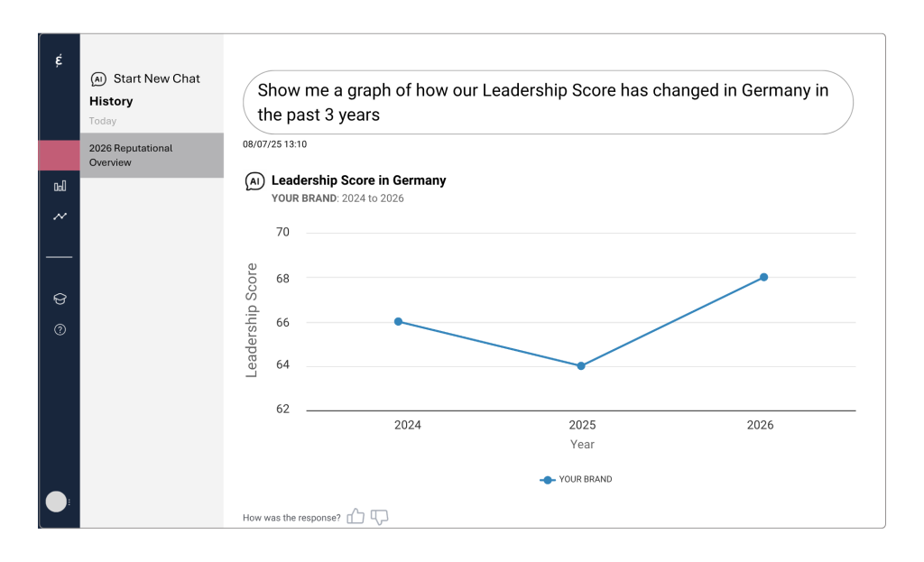Click the History heading
The image size is (924, 562).
(111, 101)
